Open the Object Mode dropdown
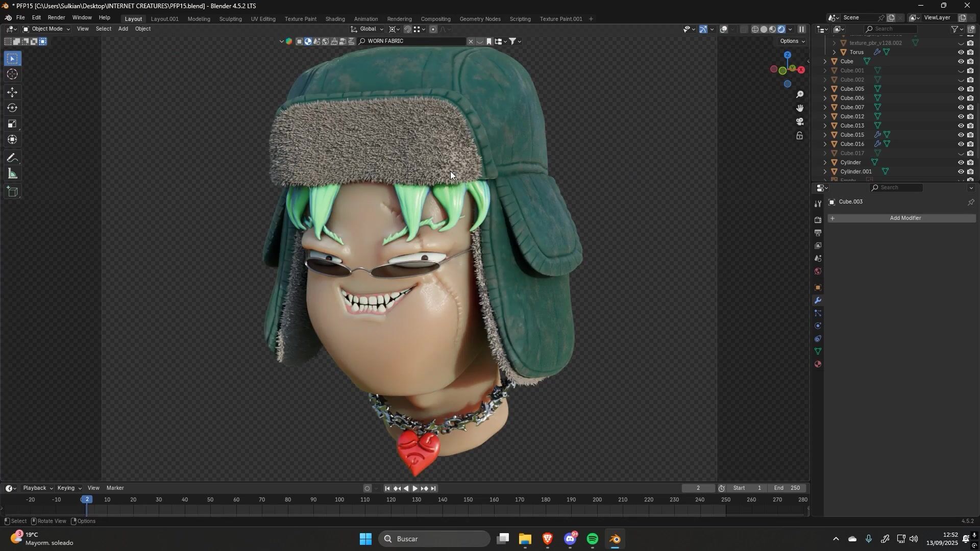980x551 pixels. (x=46, y=29)
